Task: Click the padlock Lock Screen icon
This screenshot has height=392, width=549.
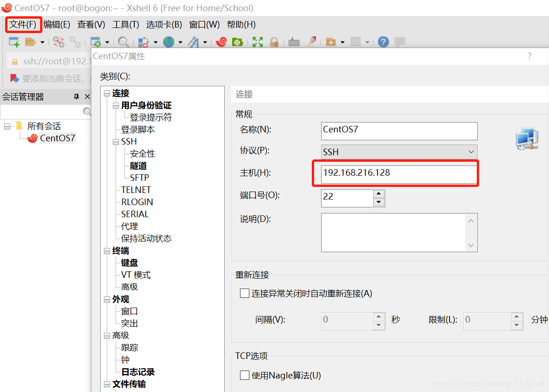Action: coord(274,42)
